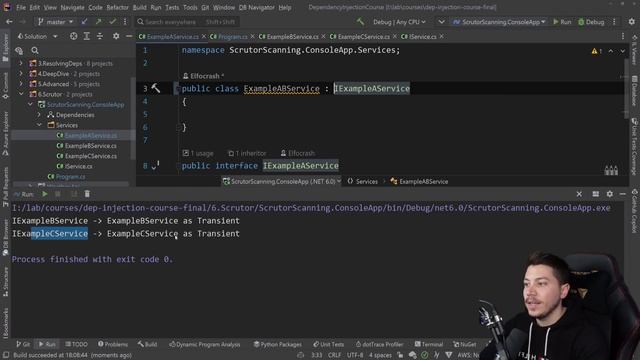Go to previous highlighted error arrow
This screenshot has height=360, width=640.
point(611,51)
